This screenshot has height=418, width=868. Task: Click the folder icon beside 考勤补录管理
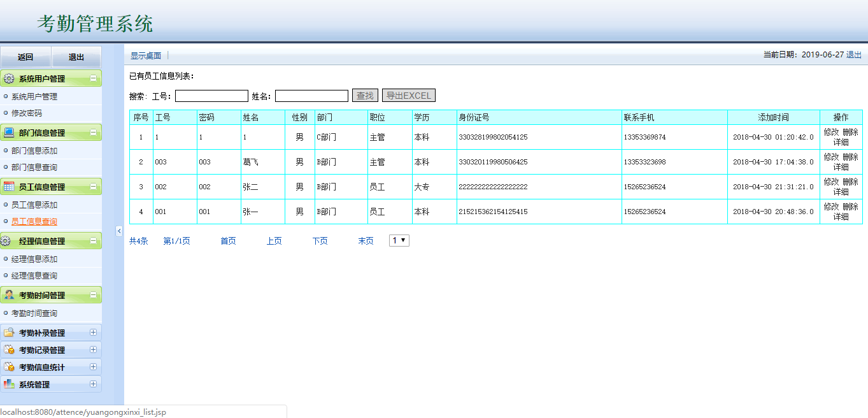click(9, 333)
